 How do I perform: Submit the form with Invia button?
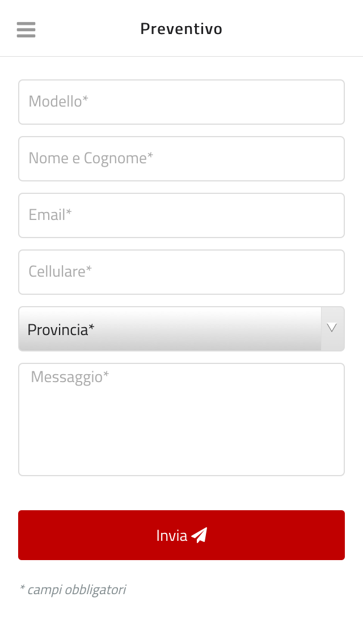point(181,535)
